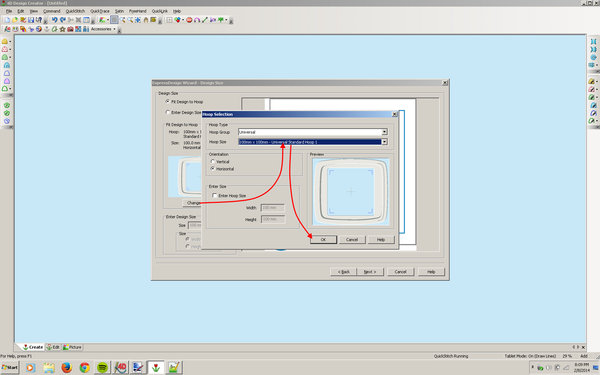Viewport: 600px width, 375px height.
Task: Click the Cut scissors icon
Action: pyautogui.click(x=70, y=20)
